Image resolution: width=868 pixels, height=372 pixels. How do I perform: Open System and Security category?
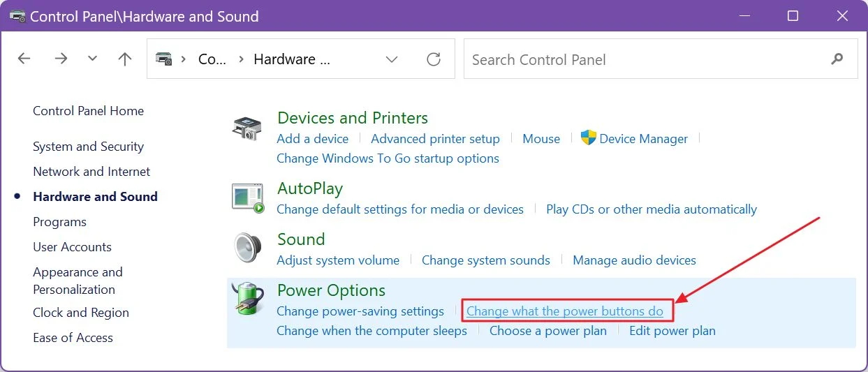[88, 147]
